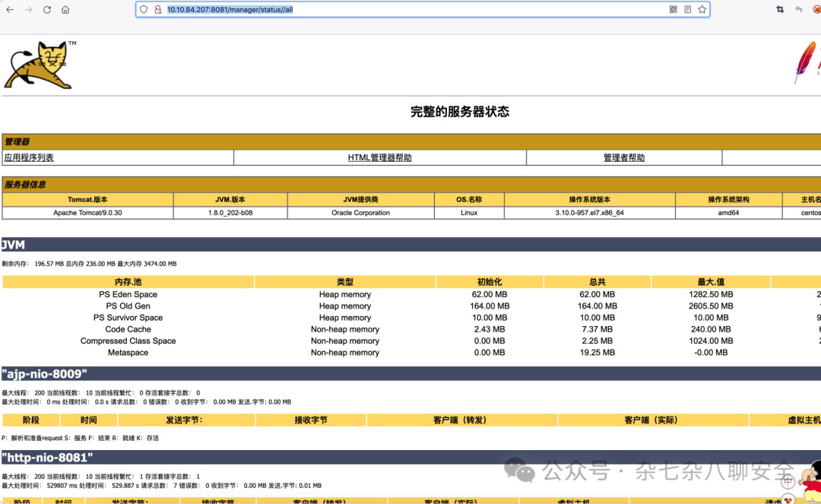The height and width of the screenshot is (504, 821).
Task: Select the Metaspace row label
Action: (128, 353)
